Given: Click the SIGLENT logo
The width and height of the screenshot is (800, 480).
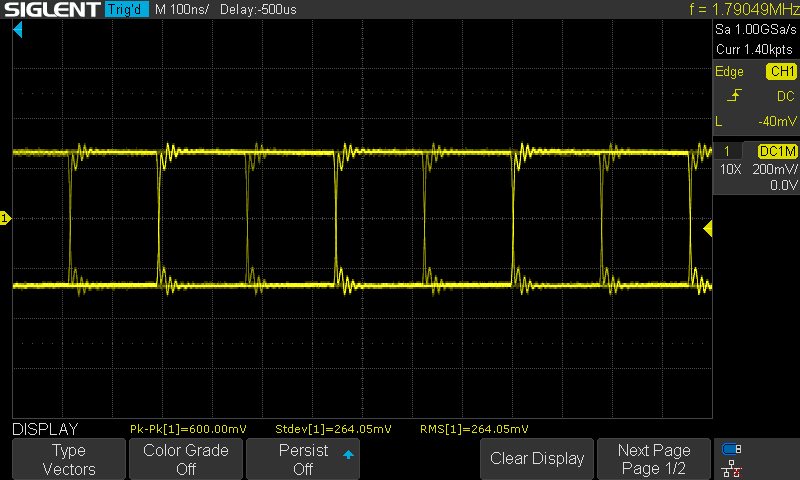Looking at the screenshot, I should click(50, 11).
